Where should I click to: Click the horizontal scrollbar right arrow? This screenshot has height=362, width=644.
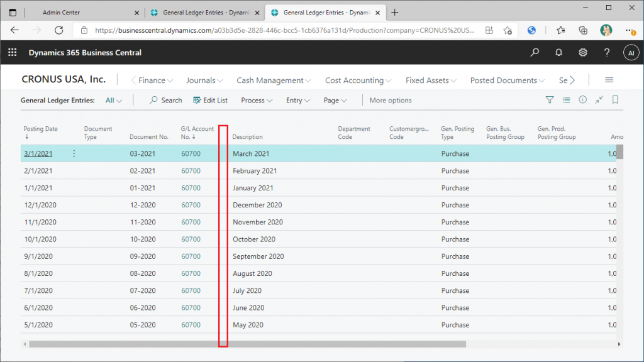tap(619, 344)
